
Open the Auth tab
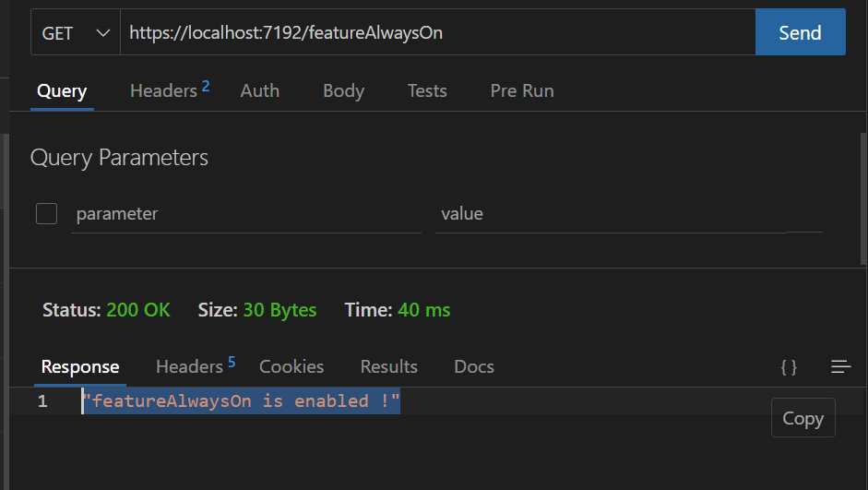(x=259, y=90)
